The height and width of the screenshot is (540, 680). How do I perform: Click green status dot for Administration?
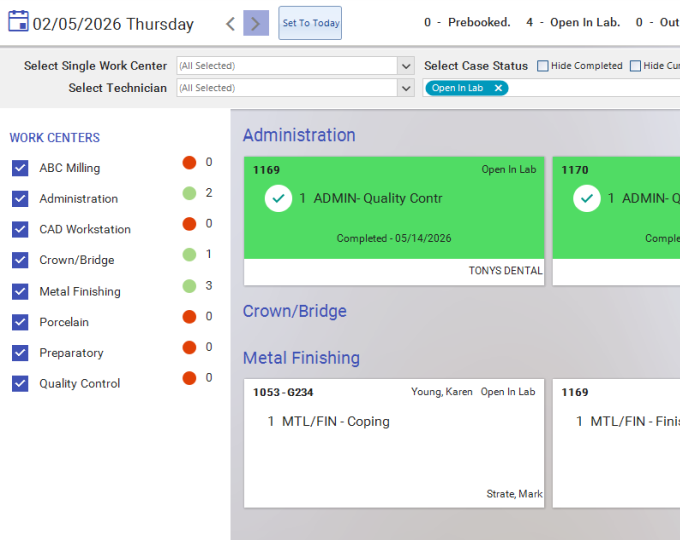pos(190,193)
